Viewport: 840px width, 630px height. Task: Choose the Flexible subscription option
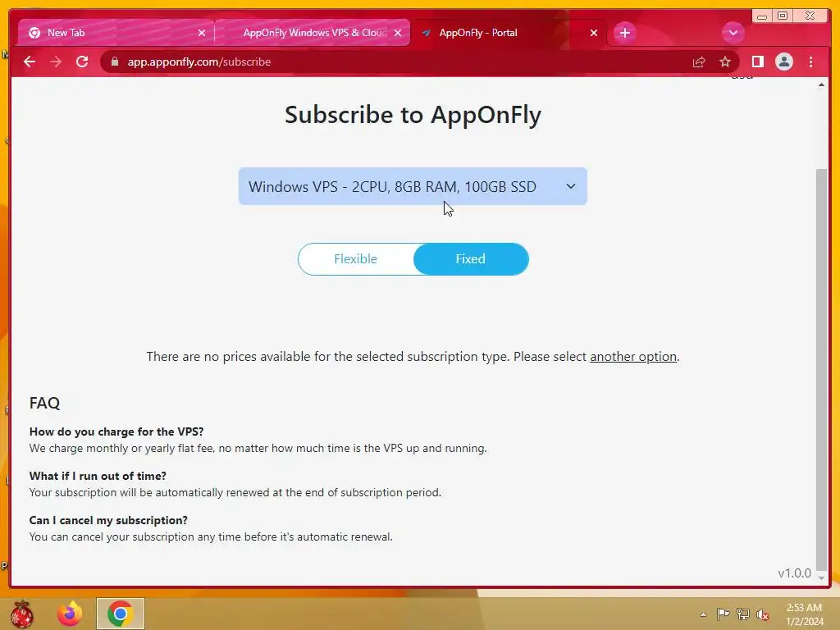[x=356, y=258]
